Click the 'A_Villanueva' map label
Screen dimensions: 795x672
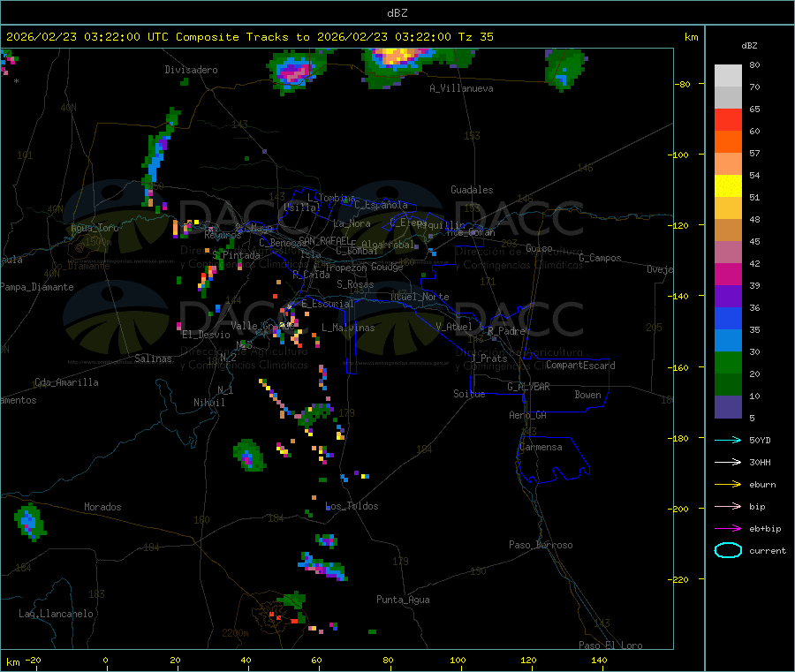click(461, 88)
